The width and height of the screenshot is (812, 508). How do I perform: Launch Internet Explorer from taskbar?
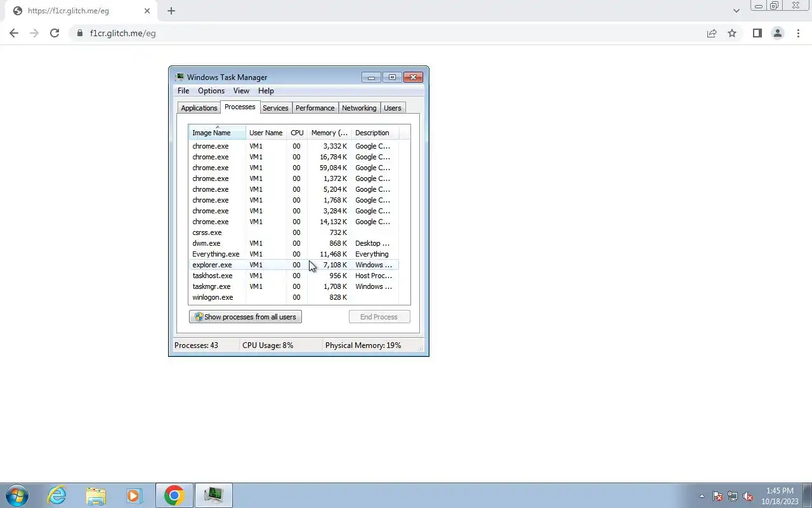(57, 495)
